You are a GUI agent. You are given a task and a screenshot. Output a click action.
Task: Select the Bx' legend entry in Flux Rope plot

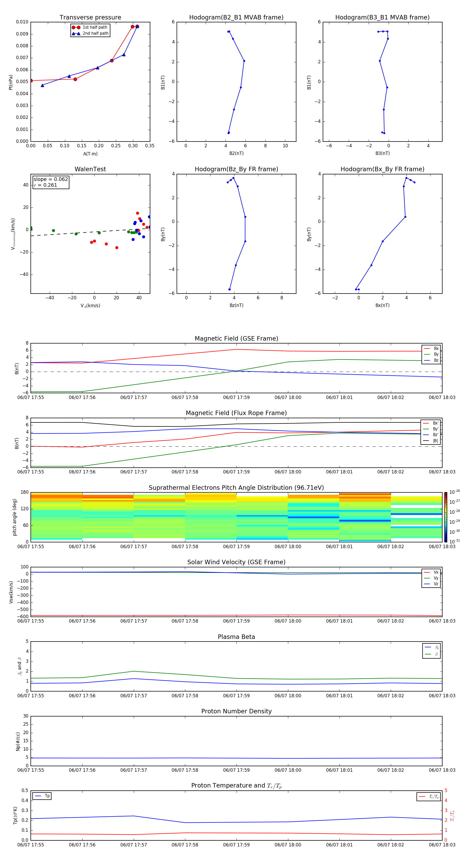click(431, 423)
